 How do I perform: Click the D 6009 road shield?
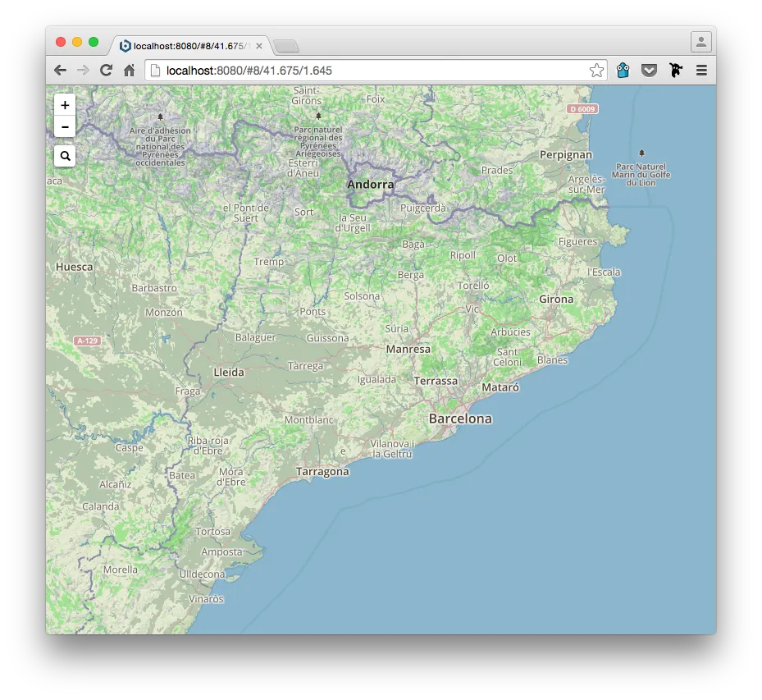(582, 109)
